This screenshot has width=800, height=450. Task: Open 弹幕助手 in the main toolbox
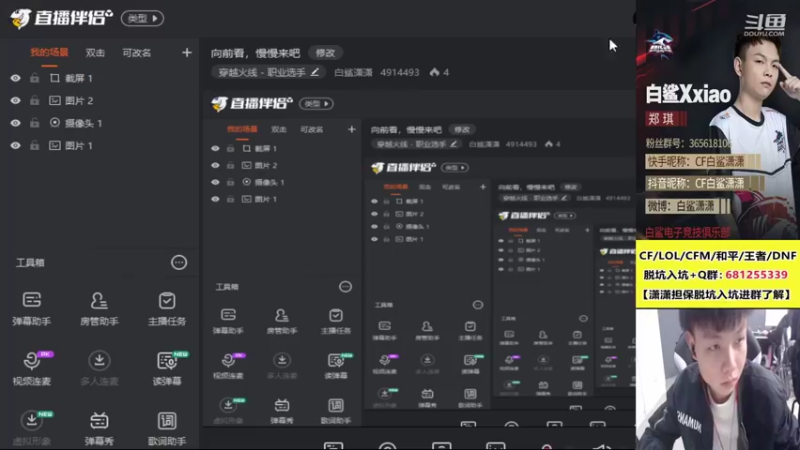click(x=32, y=308)
